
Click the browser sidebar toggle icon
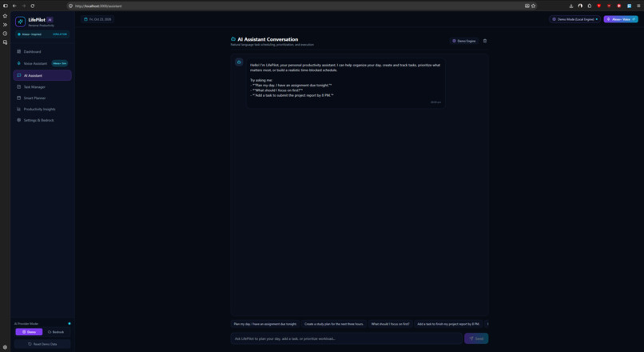tap(6, 6)
